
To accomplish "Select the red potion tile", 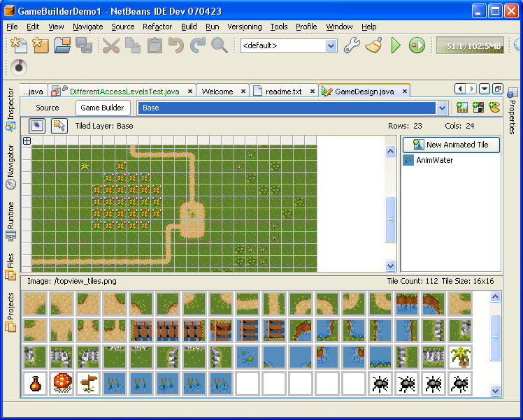I will click(36, 384).
